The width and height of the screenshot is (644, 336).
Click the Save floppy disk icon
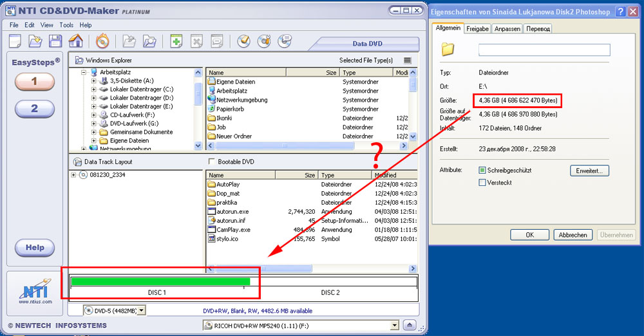[x=55, y=41]
